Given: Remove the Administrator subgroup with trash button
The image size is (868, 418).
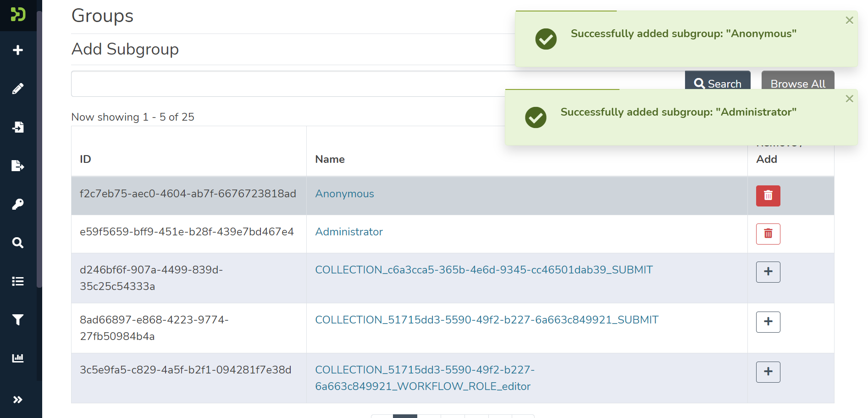Looking at the screenshot, I should point(768,234).
